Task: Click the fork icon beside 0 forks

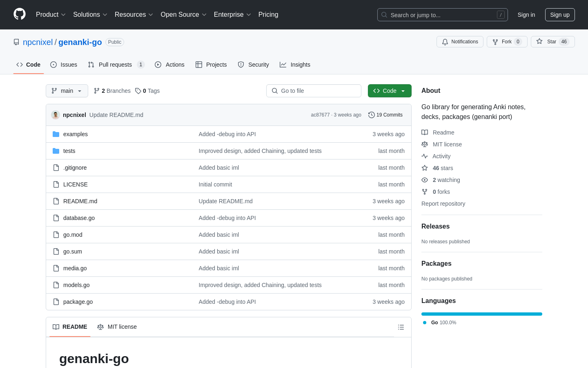Action: (425, 192)
